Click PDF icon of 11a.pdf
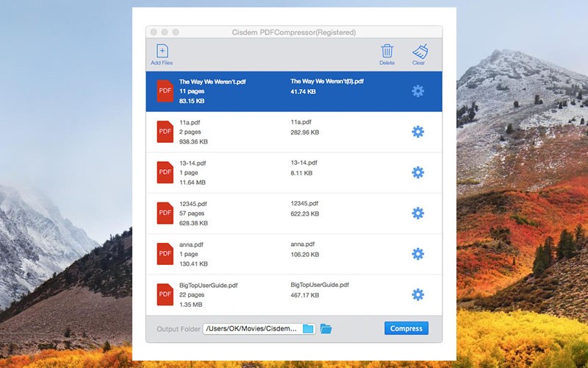Image resolution: width=588 pixels, height=368 pixels. (165, 132)
